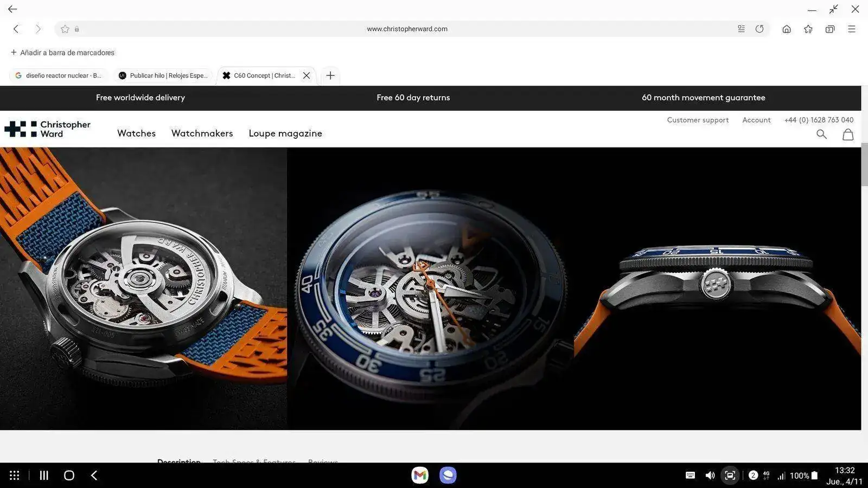Toggle reader mode icon in address bar
Image resolution: width=868 pixels, height=488 pixels.
point(741,29)
